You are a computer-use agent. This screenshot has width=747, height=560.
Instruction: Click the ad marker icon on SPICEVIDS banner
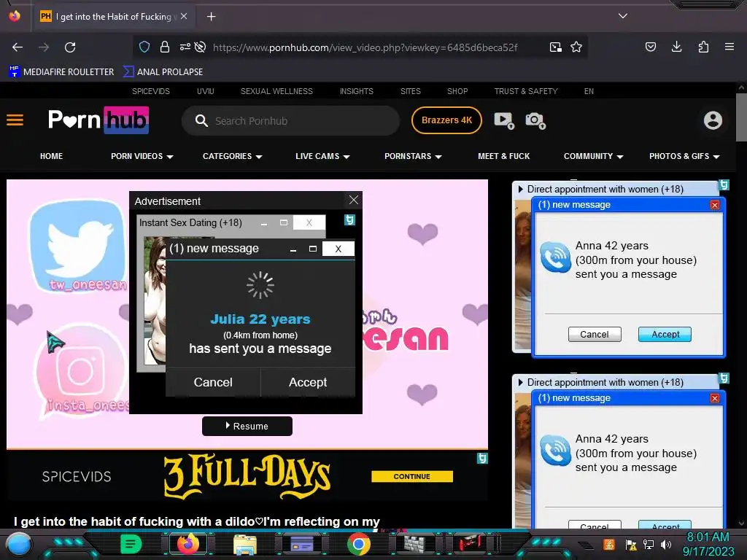pos(482,458)
